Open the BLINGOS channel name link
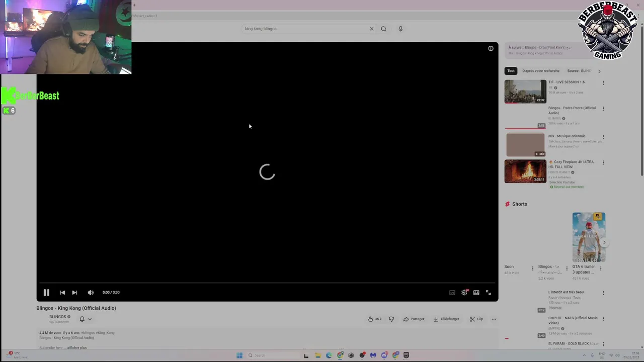 point(58,317)
